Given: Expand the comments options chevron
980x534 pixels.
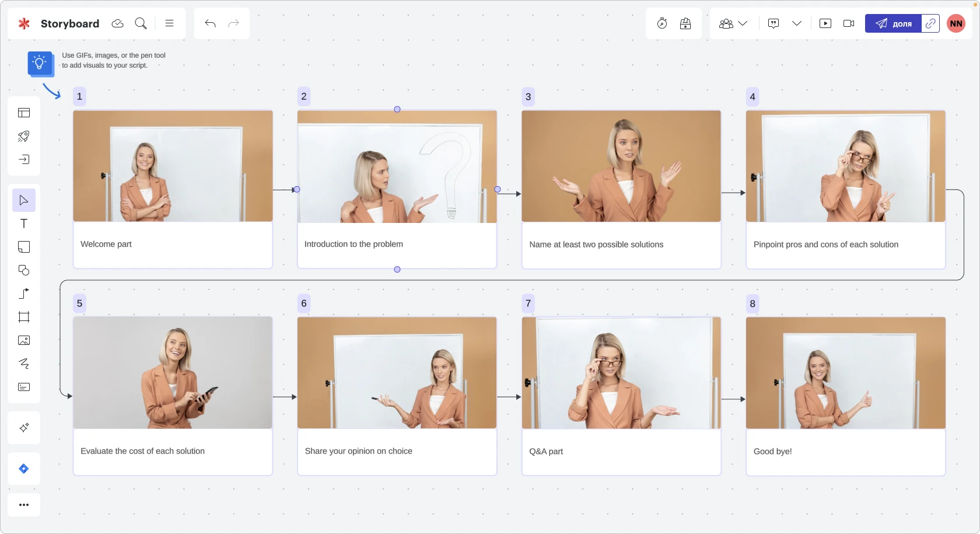Looking at the screenshot, I should pos(796,23).
